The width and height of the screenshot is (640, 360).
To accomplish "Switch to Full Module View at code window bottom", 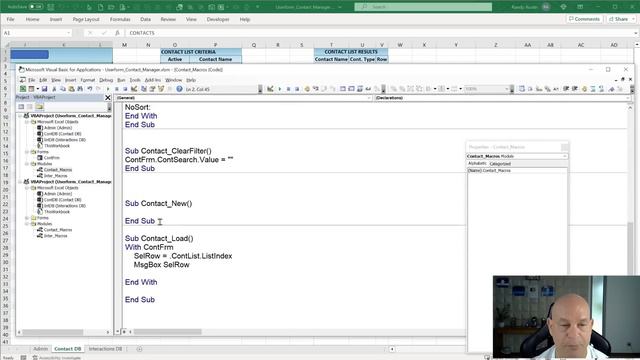I will (x=124, y=332).
